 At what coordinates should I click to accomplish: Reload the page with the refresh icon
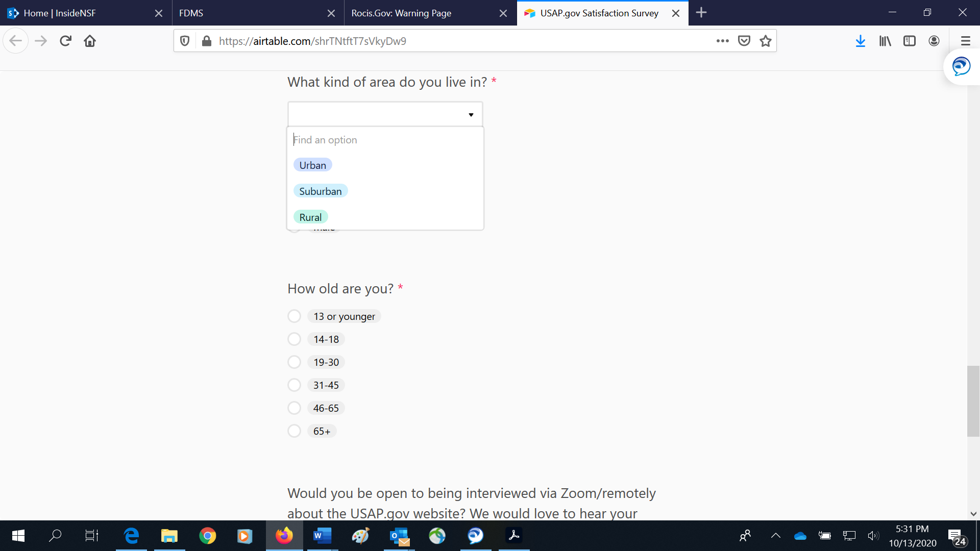65,41
